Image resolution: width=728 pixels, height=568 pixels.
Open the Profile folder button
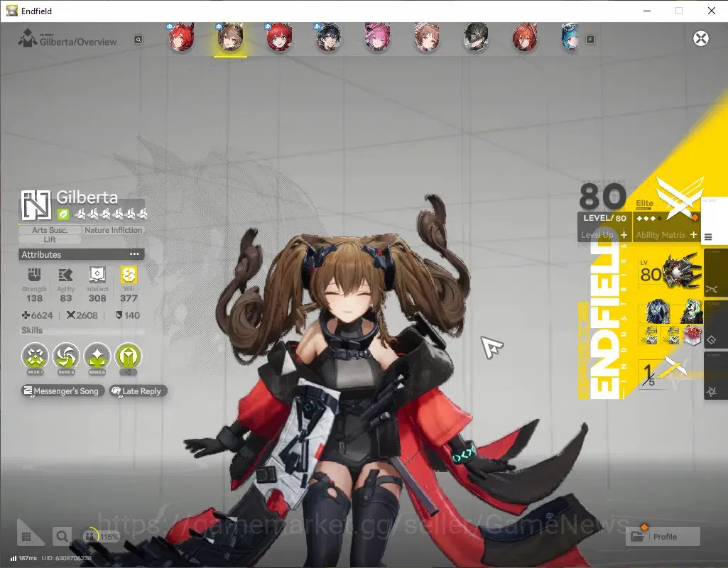pos(663,537)
